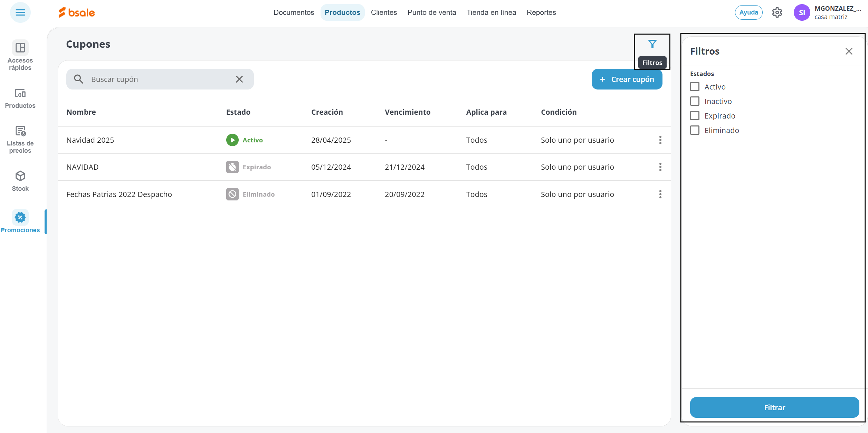Open the settings gear icon
Image resolution: width=868 pixels, height=433 pixels.
click(777, 12)
